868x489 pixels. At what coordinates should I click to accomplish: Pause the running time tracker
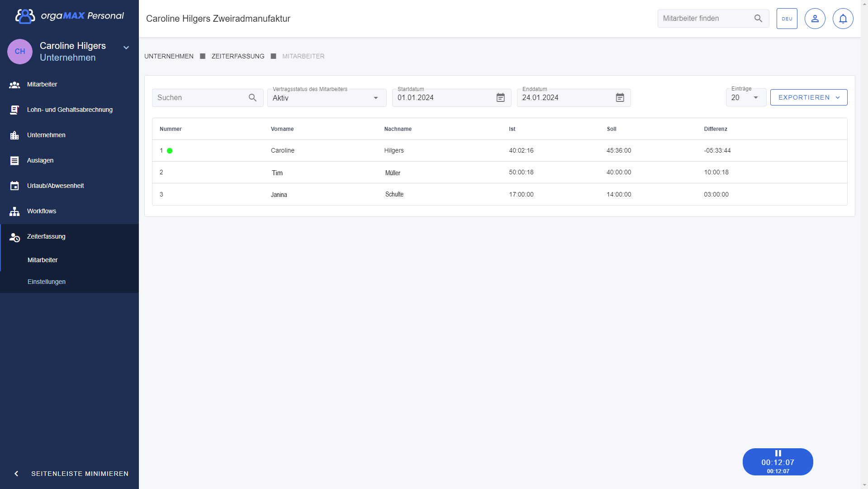[778, 453]
